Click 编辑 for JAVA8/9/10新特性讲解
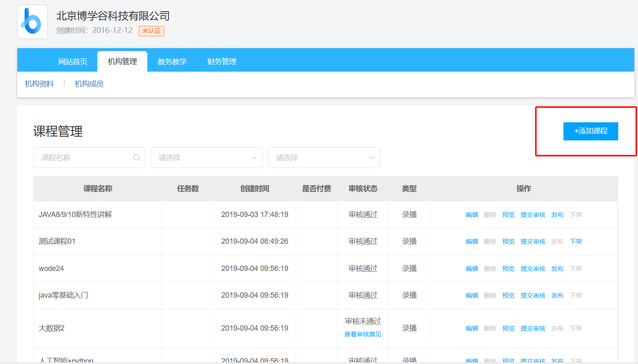The height and width of the screenshot is (364, 638). pyautogui.click(x=472, y=215)
